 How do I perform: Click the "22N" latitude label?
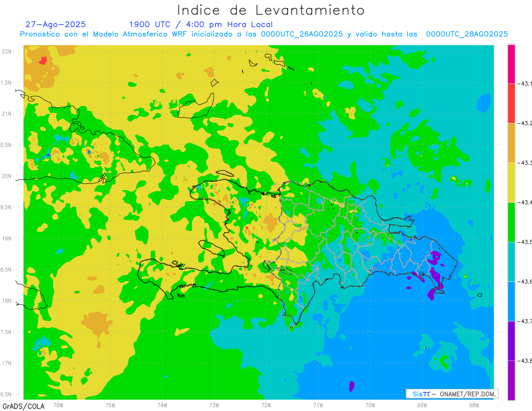tap(7, 51)
